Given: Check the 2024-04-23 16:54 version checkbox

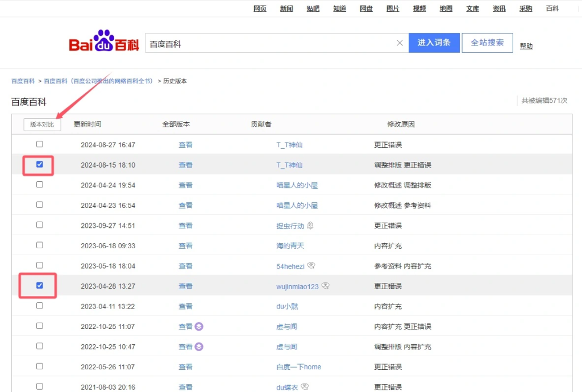Looking at the screenshot, I should (39, 205).
